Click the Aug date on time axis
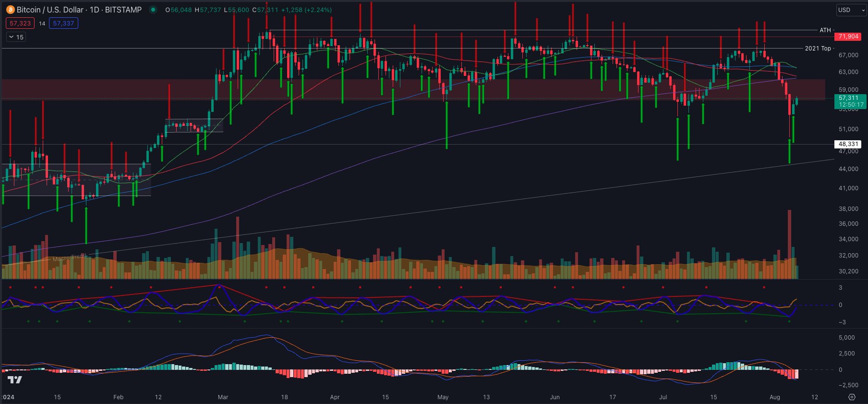 [x=774, y=397]
